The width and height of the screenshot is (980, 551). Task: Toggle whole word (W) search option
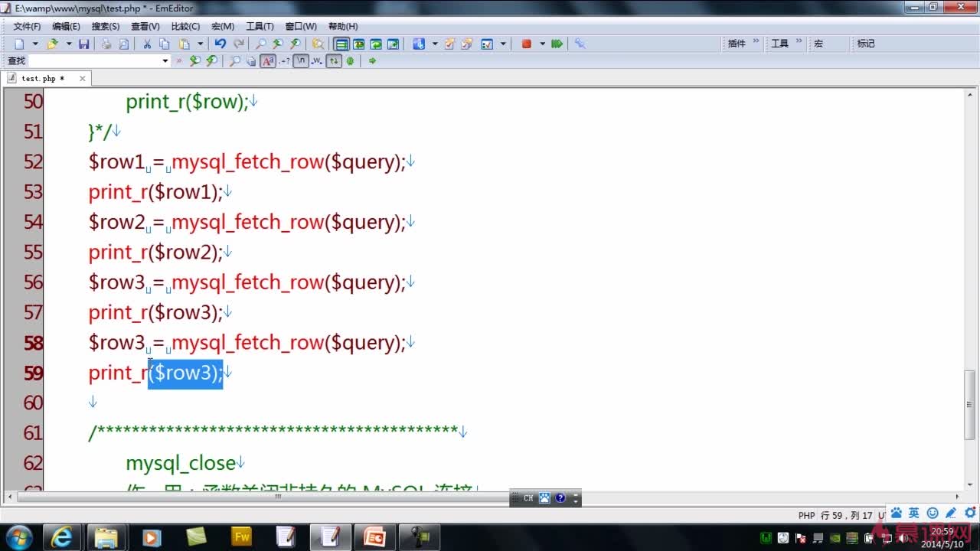point(317,60)
